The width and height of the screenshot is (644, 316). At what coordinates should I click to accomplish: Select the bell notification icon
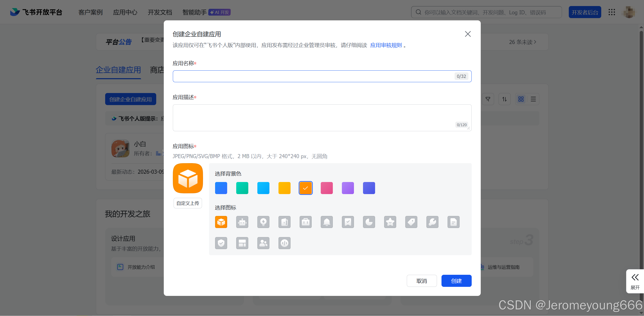327,222
